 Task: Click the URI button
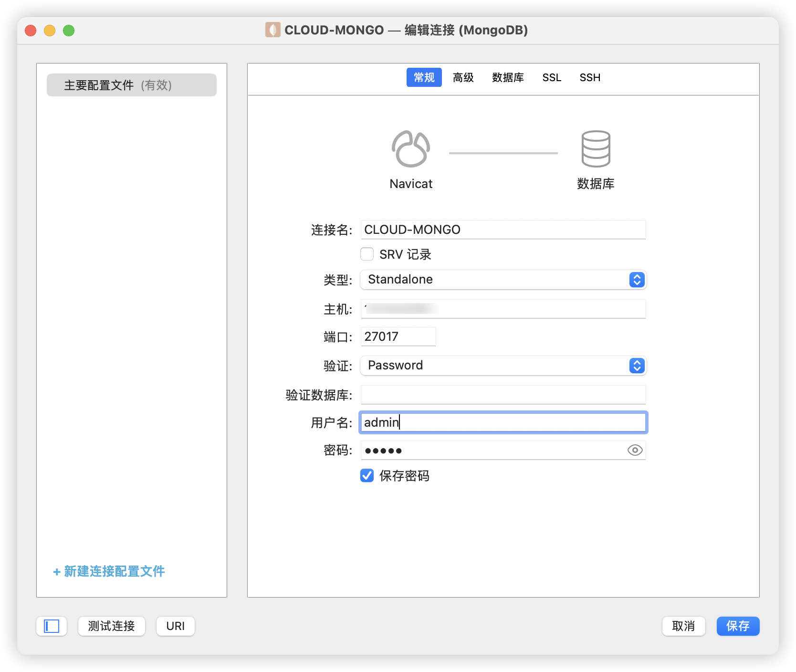(x=176, y=626)
